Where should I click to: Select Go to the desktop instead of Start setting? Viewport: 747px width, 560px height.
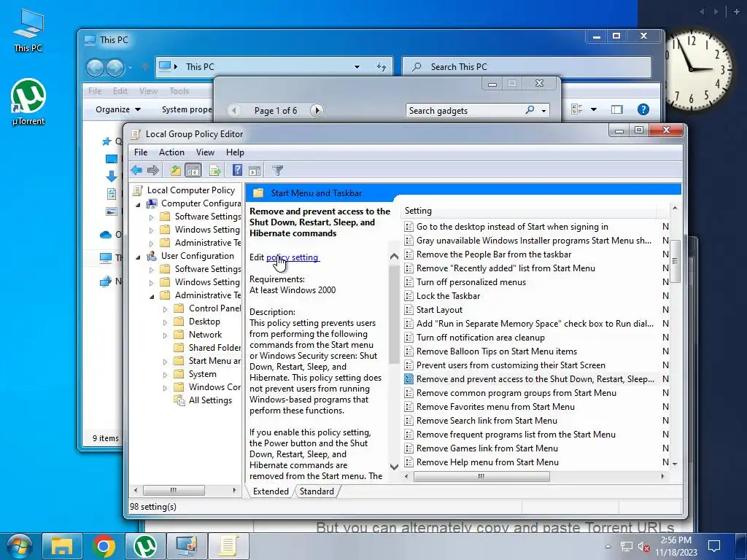[x=512, y=227]
